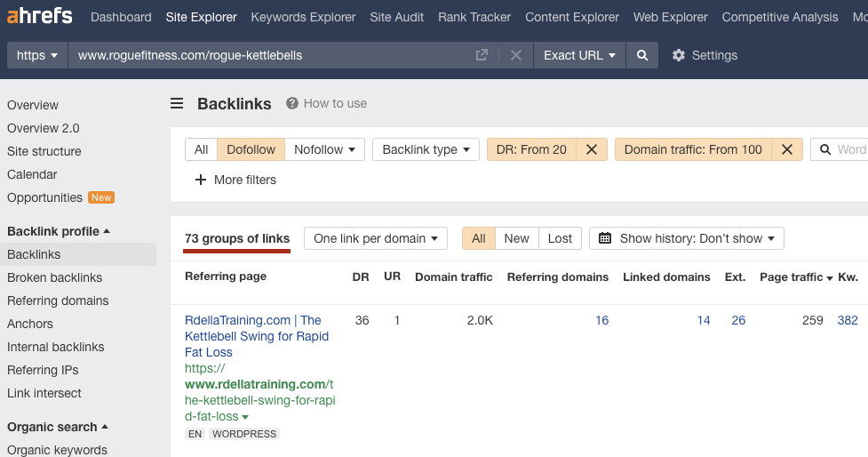This screenshot has height=457, width=868.
Task: Select the Lost links toggle
Action: (560, 238)
